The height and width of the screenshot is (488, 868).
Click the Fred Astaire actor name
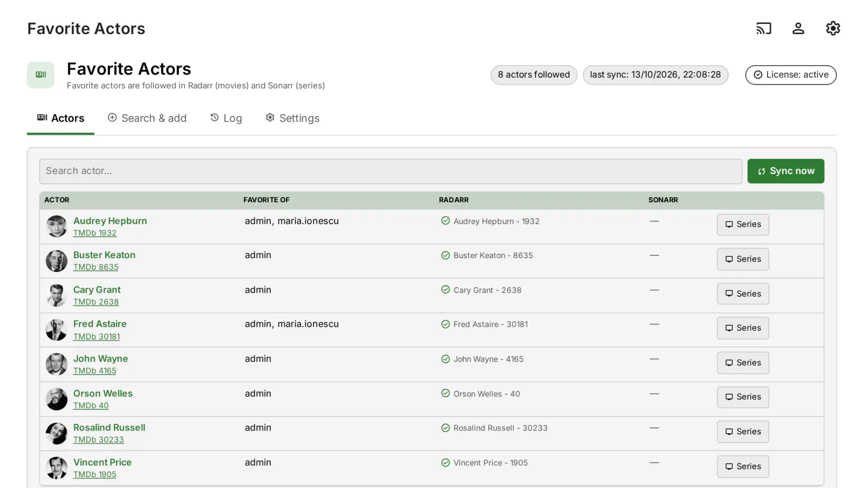click(x=100, y=324)
